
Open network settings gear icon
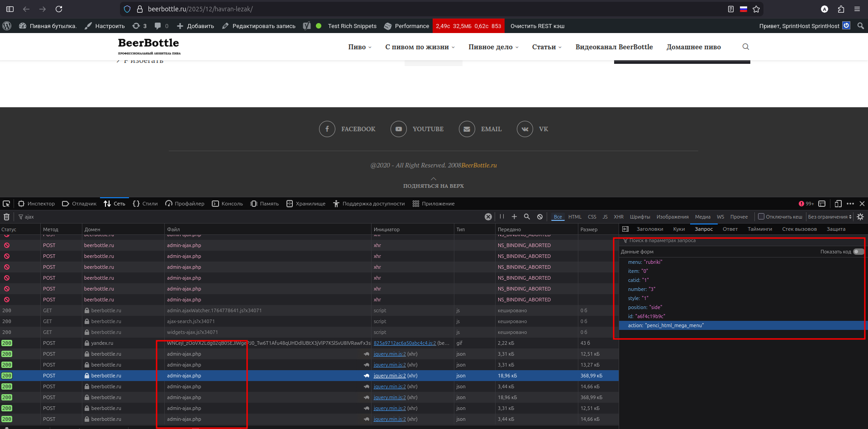(x=860, y=217)
